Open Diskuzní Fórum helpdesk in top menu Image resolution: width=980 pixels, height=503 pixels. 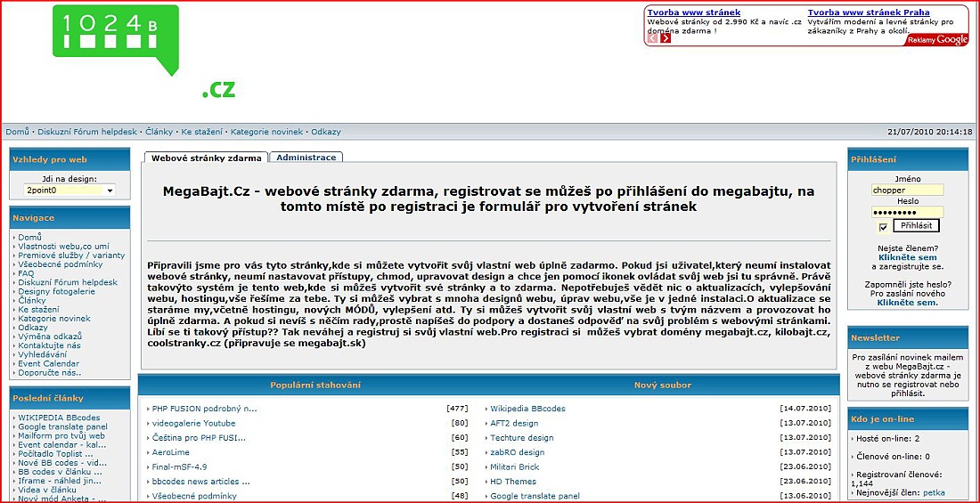(87, 132)
